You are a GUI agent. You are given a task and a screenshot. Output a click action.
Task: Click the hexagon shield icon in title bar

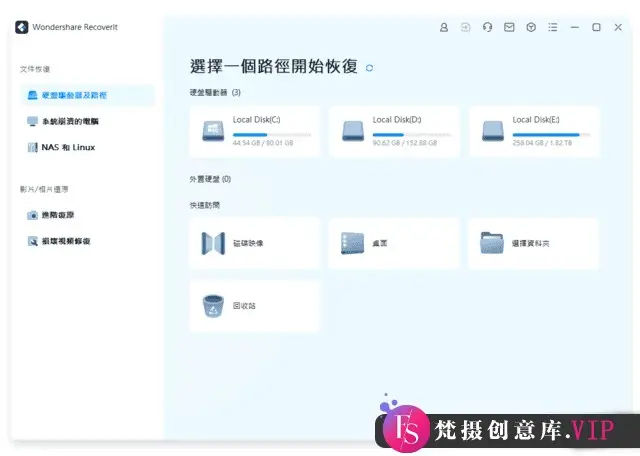click(x=531, y=27)
